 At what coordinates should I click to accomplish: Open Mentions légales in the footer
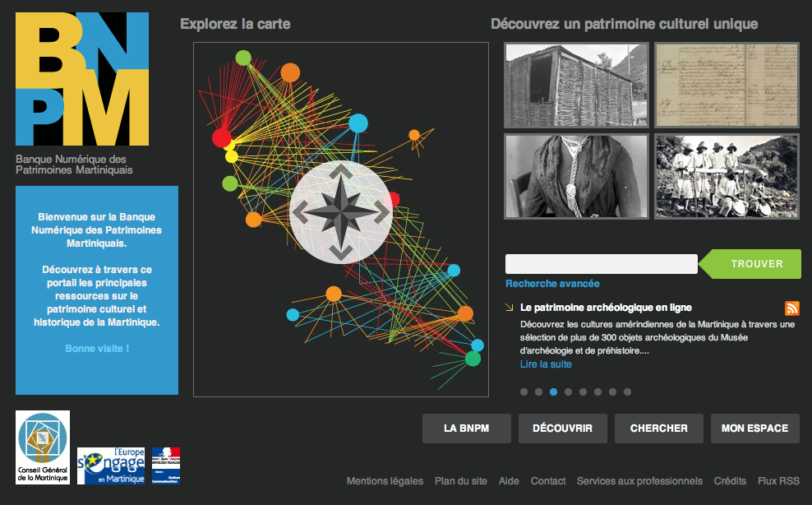coord(385,481)
